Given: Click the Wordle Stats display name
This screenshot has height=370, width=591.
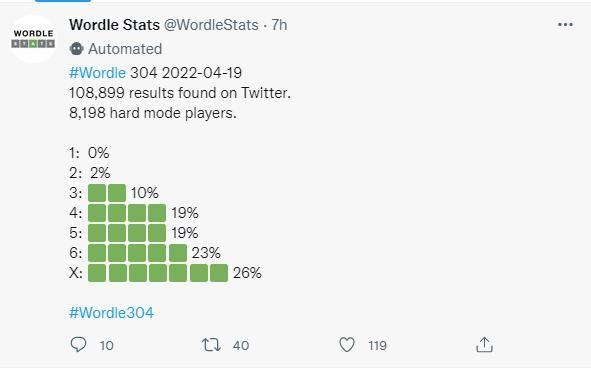Looking at the screenshot, I should (x=115, y=25).
